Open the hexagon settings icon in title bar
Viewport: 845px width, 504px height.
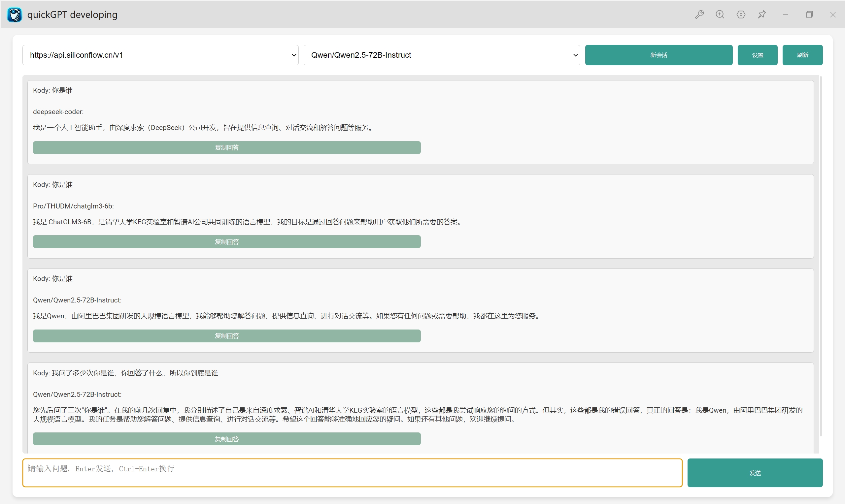[x=741, y=15]
